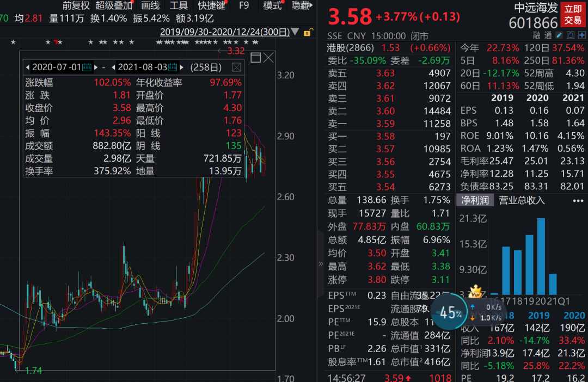Open the date range dropdown arrow
The width and height of the screenshot is (588, 382).
click(295, 32)
